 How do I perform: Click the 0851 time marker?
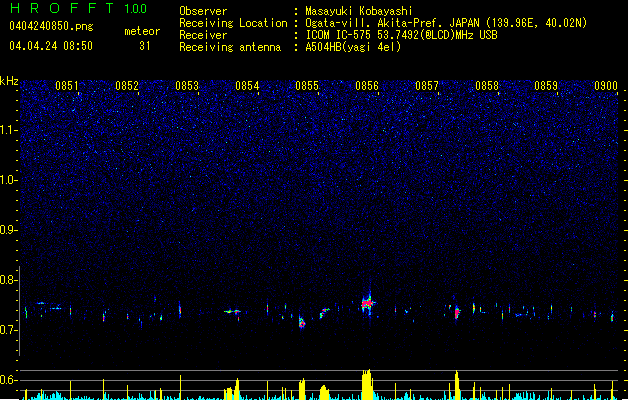(x=67, y=86)
